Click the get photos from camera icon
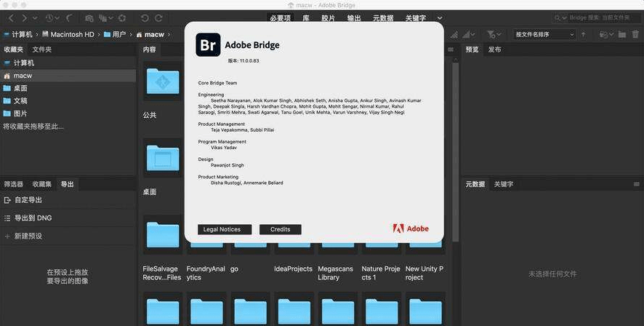This screenshot has height=326, width=644. coord(89,18)
